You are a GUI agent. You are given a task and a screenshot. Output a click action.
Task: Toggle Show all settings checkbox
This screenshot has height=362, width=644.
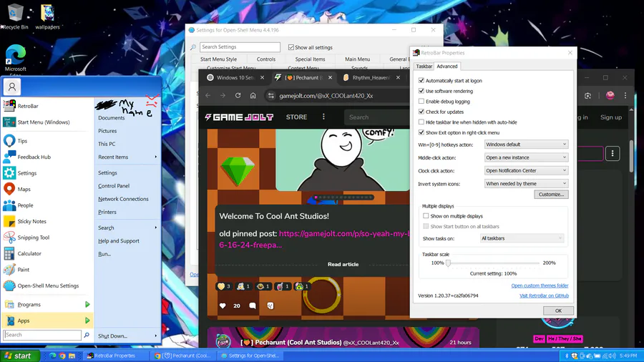291,47
